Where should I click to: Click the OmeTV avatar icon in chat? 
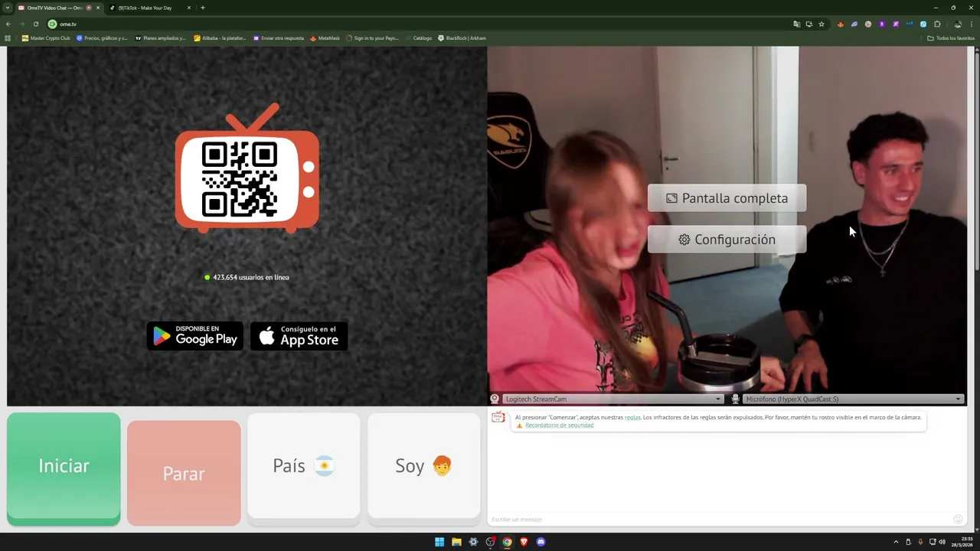(498, 417)
